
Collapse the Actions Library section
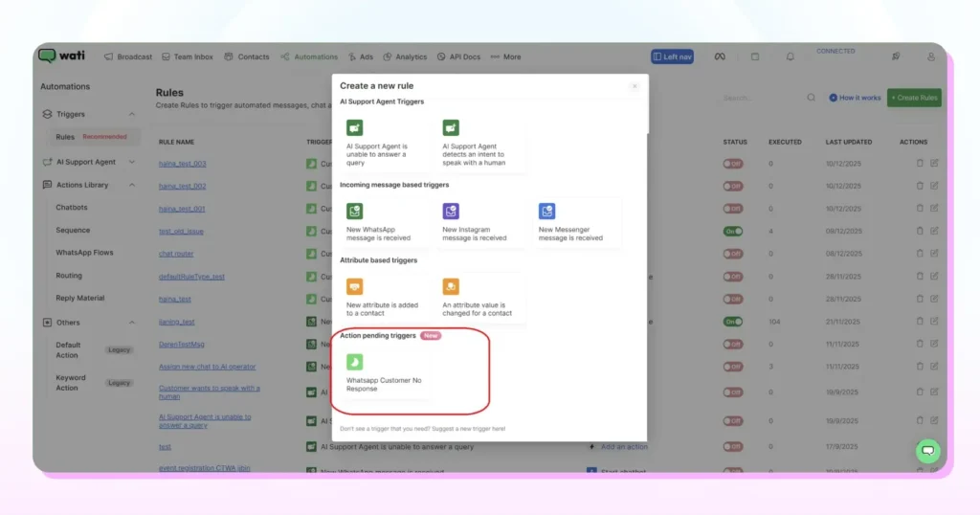pyautogui.click(x=132, y=185)
